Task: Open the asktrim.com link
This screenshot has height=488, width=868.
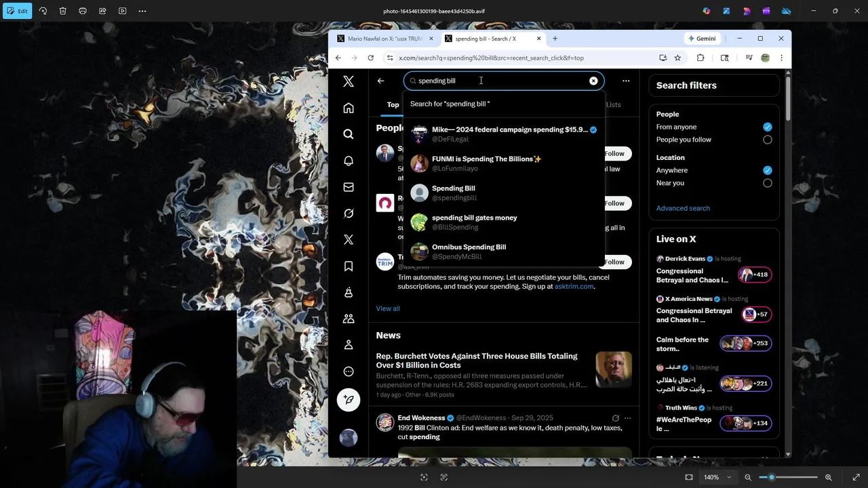Action: pos(574,286)
